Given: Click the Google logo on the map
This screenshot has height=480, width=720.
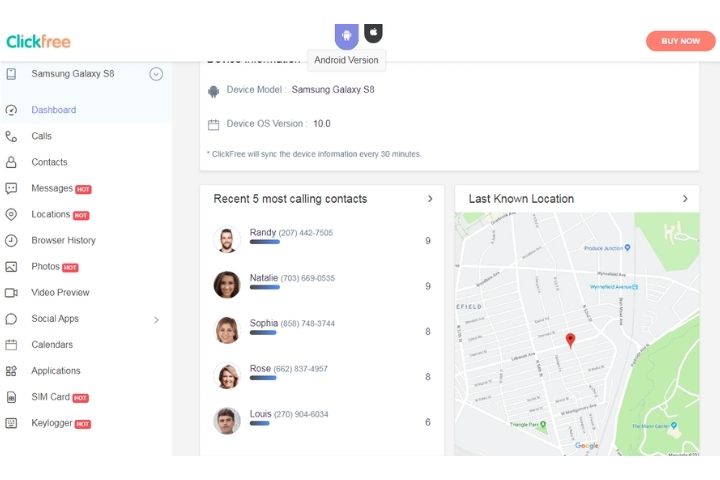Looking at the screenshot, I should pyautogui.click(x=587, y=446).
